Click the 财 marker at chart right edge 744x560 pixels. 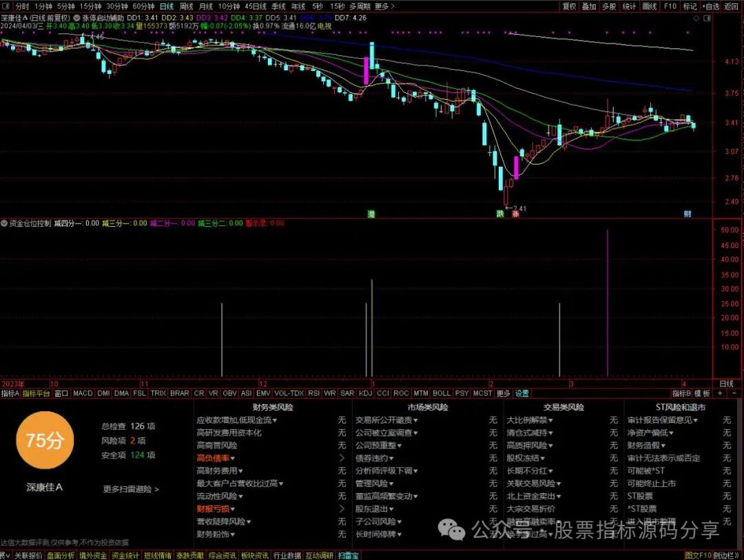coord(688,214)
